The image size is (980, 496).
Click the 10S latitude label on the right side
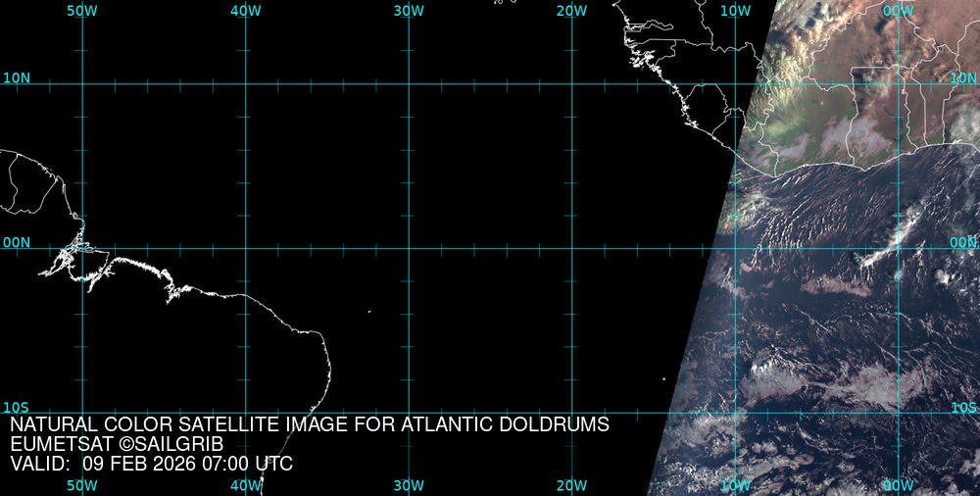[963, 407]
